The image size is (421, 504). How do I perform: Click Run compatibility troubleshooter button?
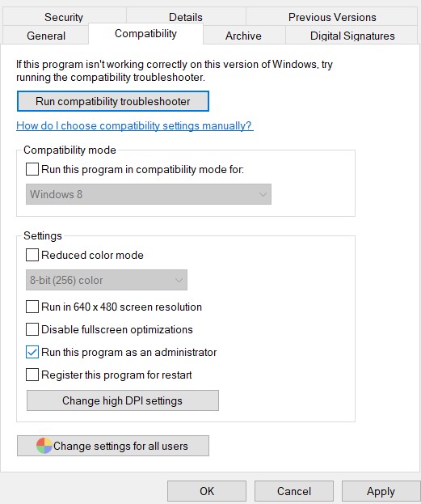point(113,101)
